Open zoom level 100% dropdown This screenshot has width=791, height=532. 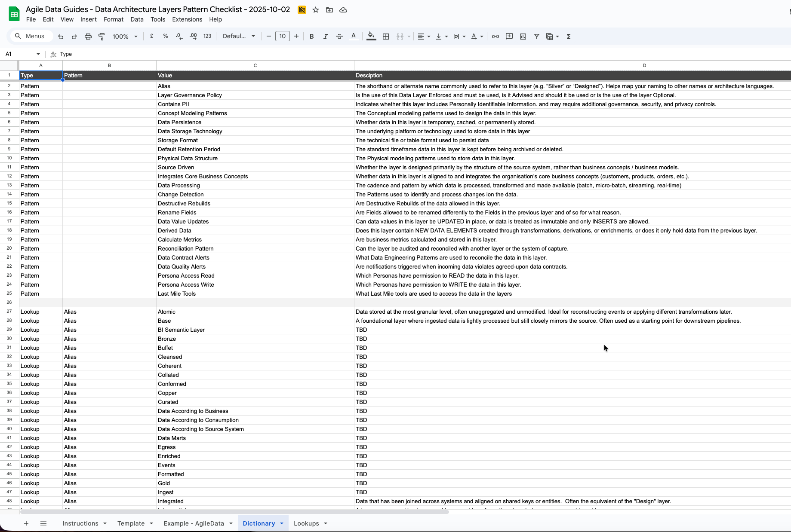click(x=125, y=37)
